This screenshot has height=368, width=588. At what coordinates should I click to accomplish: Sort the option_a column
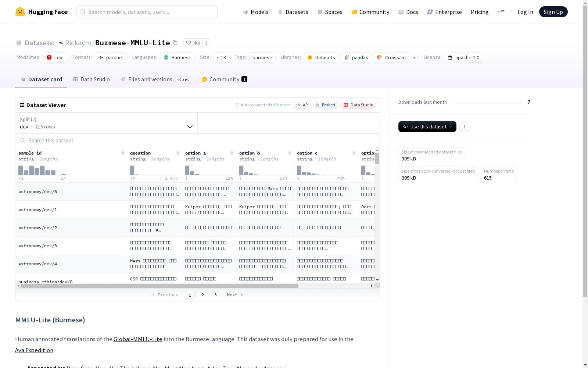tap(232, 153)
